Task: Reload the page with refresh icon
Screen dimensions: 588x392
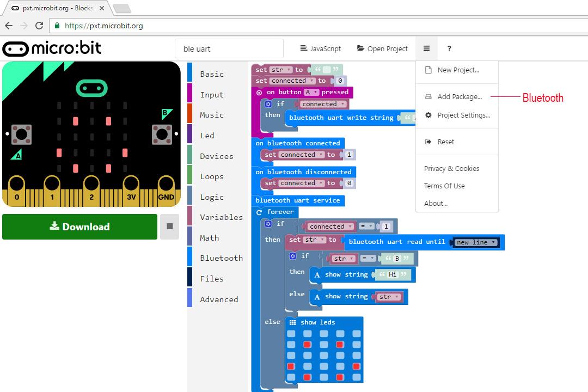Action: (x=39, y=26)
